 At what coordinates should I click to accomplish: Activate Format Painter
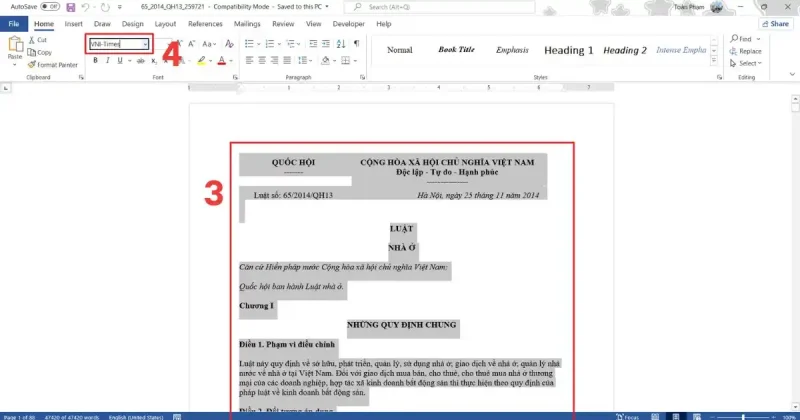coord(52,65)
